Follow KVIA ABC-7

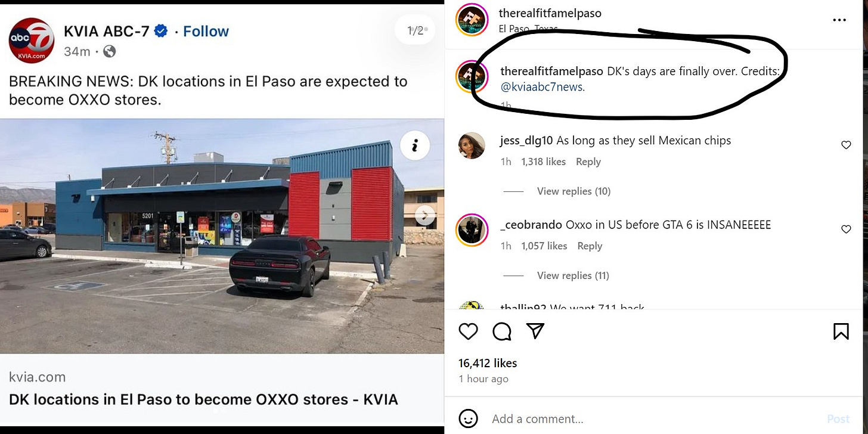[x=206, y=32]
